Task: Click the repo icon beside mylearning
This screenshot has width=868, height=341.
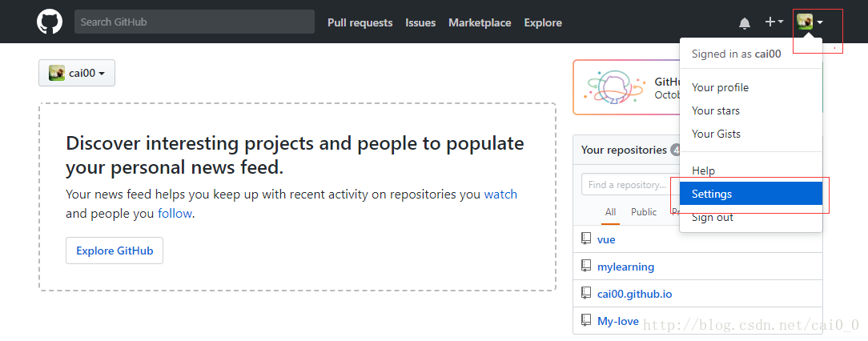Action: click(586, 267)
